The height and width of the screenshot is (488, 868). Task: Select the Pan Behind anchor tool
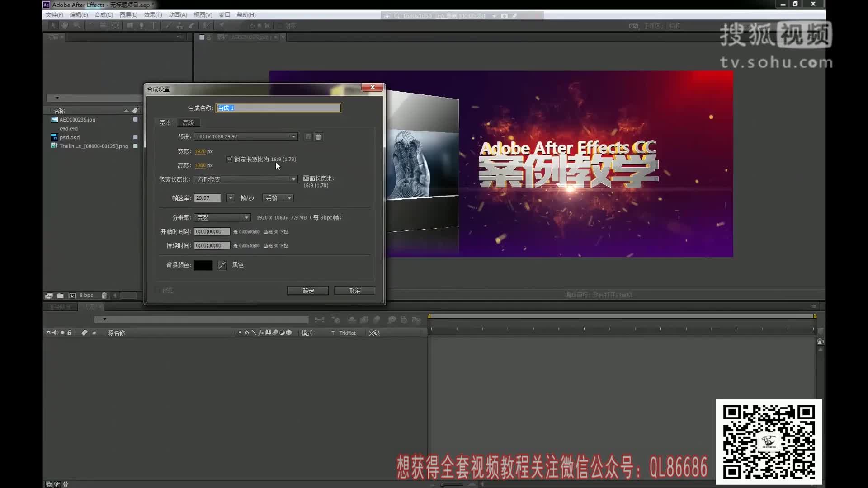(115, 25)
